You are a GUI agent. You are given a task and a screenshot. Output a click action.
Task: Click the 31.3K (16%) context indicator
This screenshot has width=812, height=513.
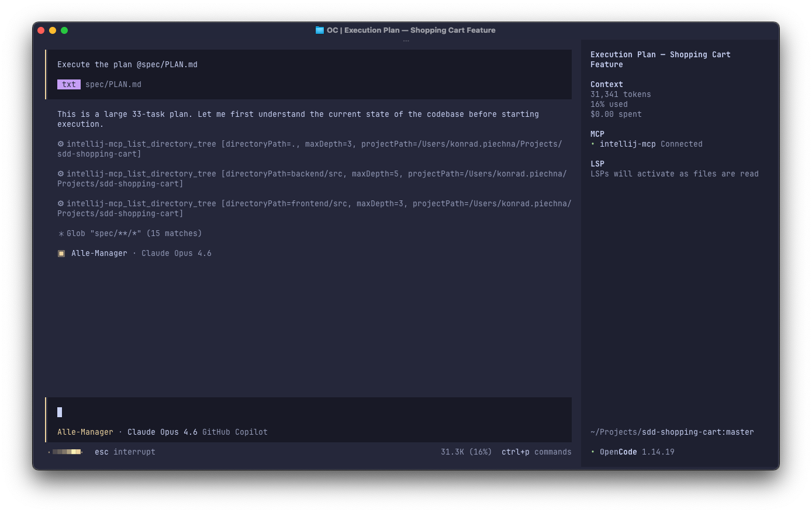(x=466, y=452)
